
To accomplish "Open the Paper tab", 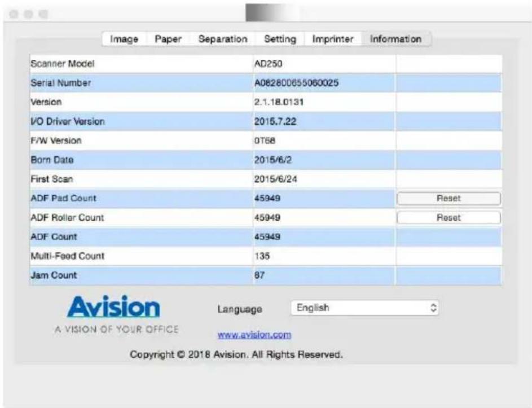I will [168, 39].
